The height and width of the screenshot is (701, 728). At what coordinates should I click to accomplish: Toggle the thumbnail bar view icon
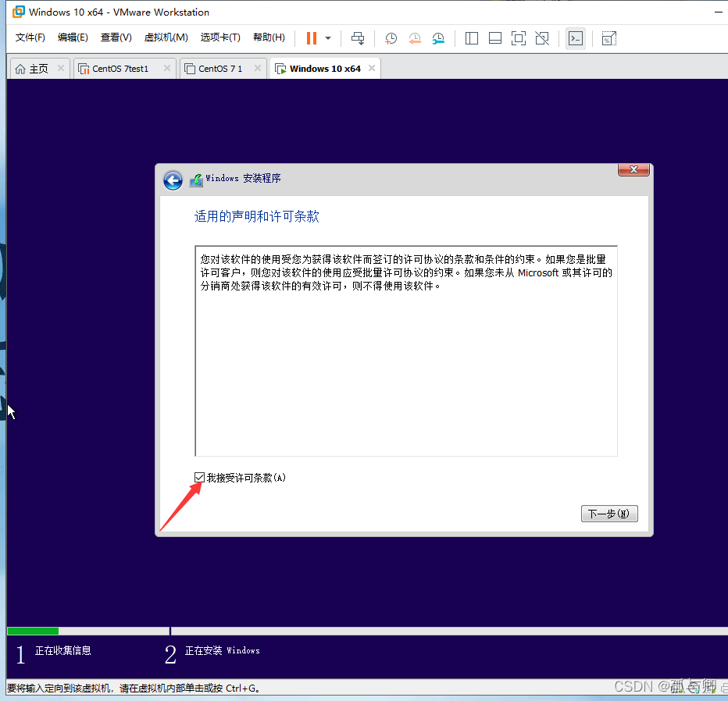(495, 38)
